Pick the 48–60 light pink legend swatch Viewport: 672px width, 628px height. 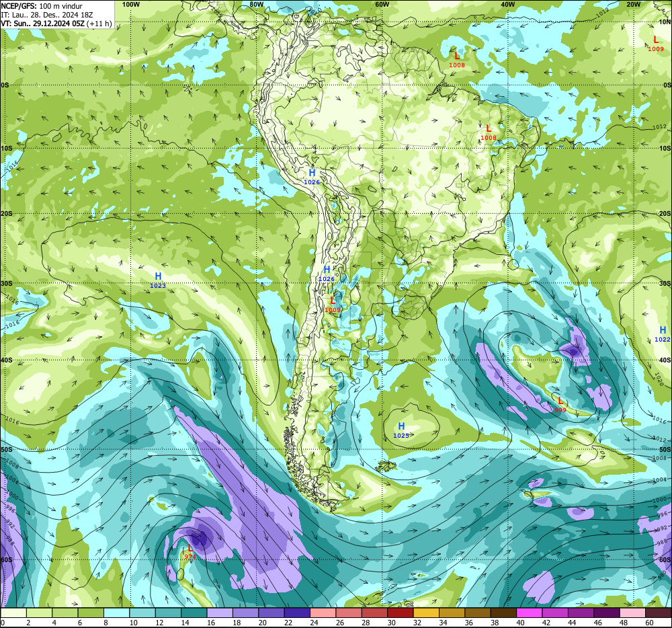point(632,613)
